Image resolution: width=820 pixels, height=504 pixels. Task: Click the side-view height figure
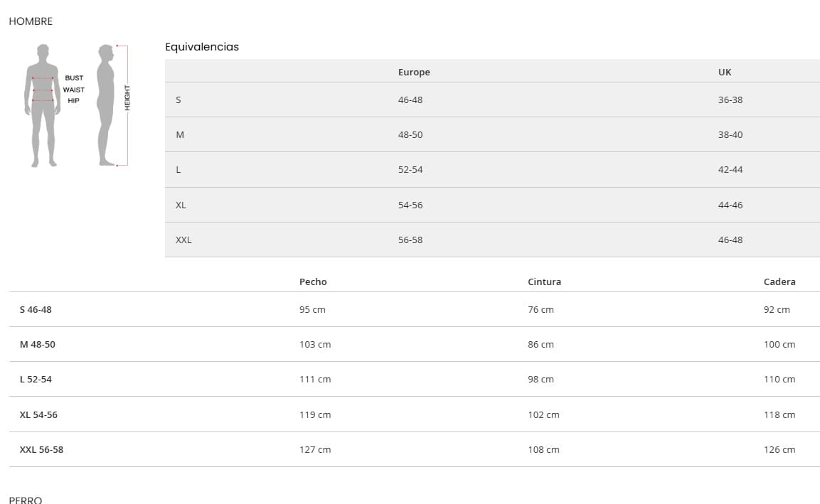(x=106, y=105)
